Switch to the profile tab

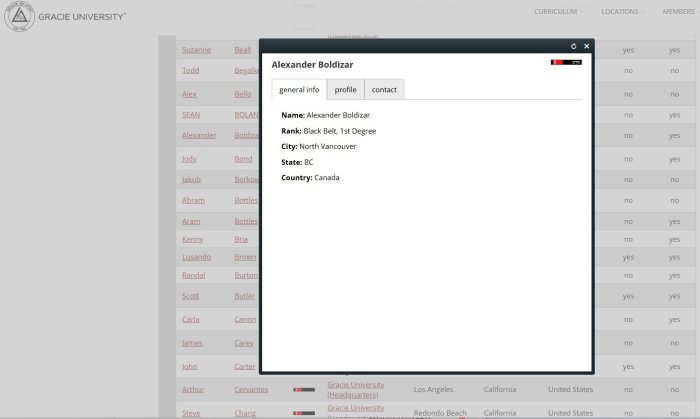click(346, 89)
